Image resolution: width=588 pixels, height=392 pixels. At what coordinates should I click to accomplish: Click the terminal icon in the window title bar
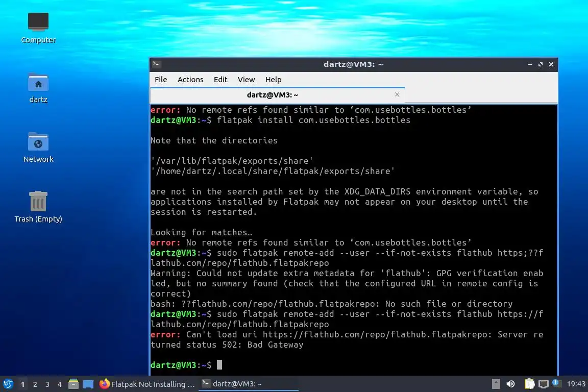[x=157, y=64]
